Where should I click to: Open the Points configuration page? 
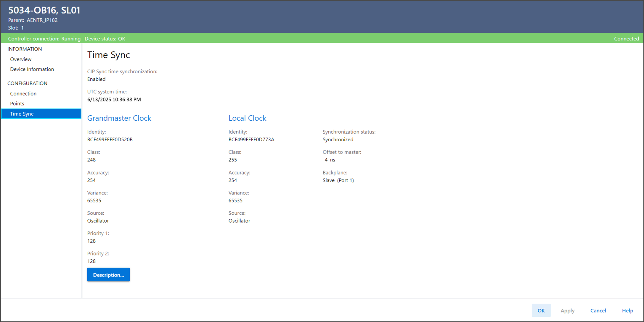click(x=17, y=103)
